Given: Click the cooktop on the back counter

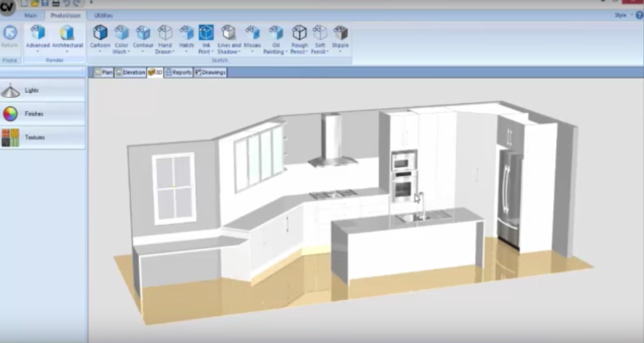Looking at the screenshot, I should point(333,193).
